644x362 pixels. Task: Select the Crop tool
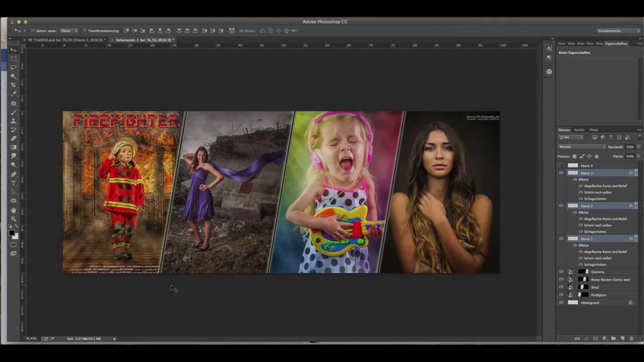point(14,85)
